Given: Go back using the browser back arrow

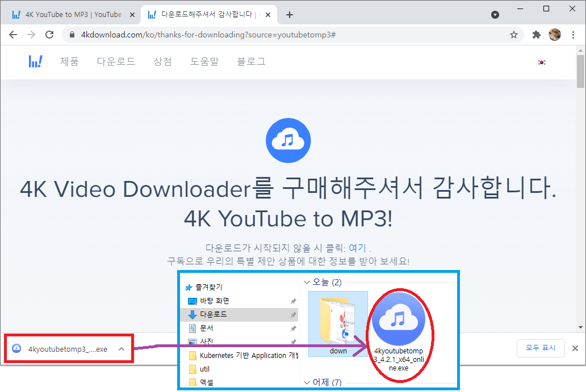Looking at the screenshot, I should [13, 35].
